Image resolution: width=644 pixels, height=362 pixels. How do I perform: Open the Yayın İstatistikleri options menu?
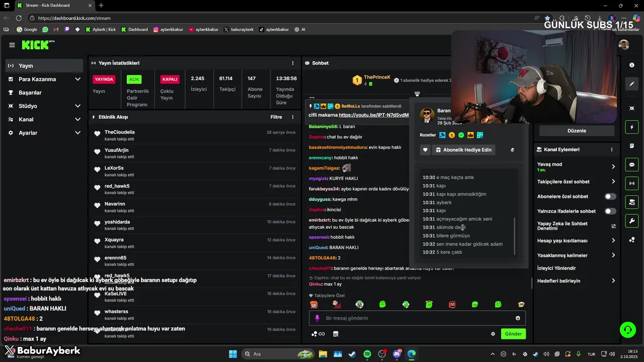293,63
